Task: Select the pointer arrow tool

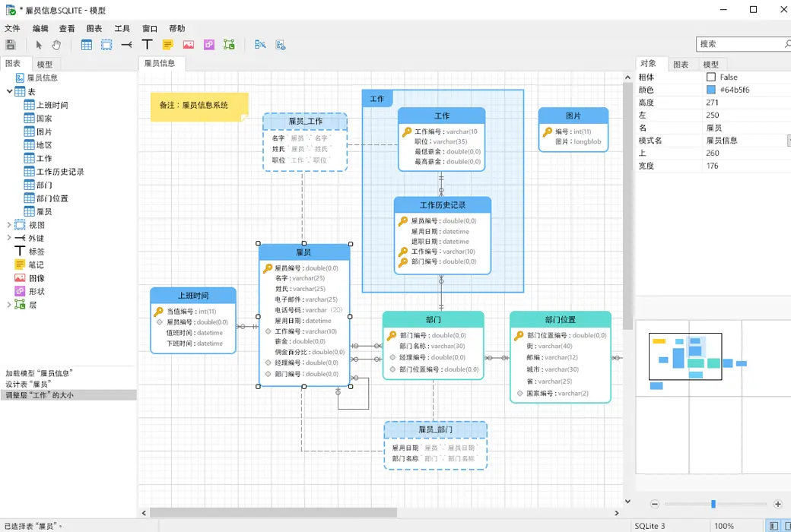Action: (x=39, y=44)
